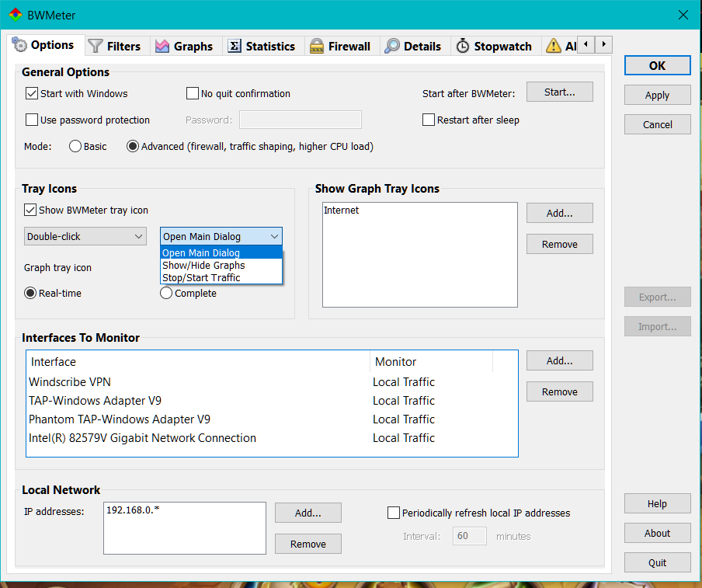Open the About dialog
702x588 pixels.
pos(657,533)
